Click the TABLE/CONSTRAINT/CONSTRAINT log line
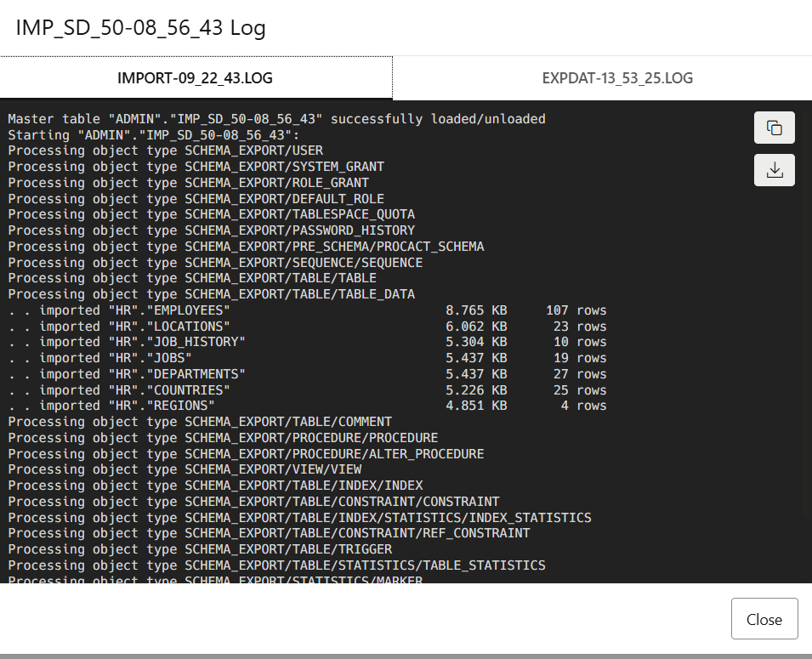Screen dimensions: 812x659 click(x=253, y=502)
